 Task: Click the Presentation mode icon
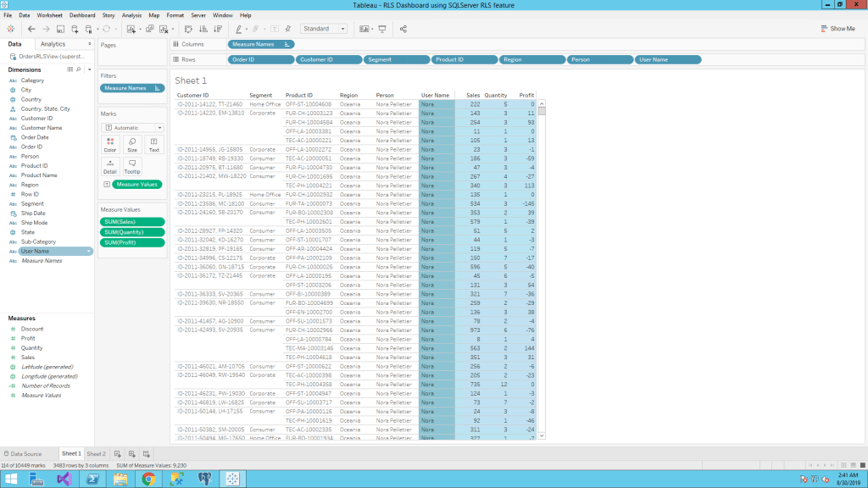tap(382, 29)
